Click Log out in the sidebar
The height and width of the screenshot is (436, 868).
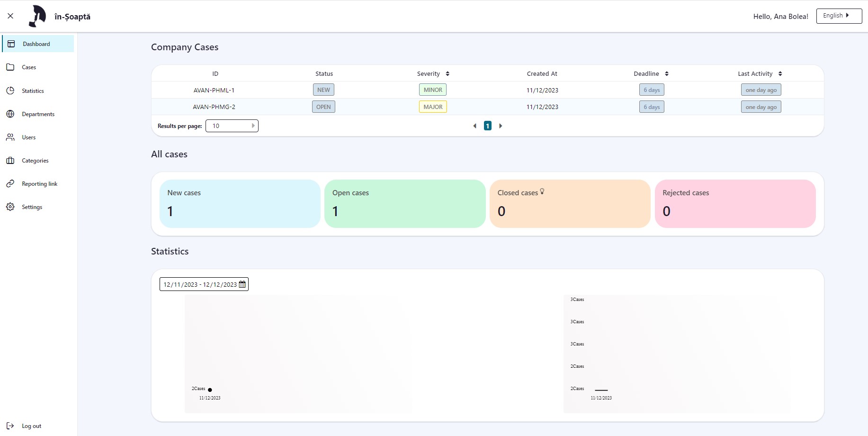(x=31, y=426)
